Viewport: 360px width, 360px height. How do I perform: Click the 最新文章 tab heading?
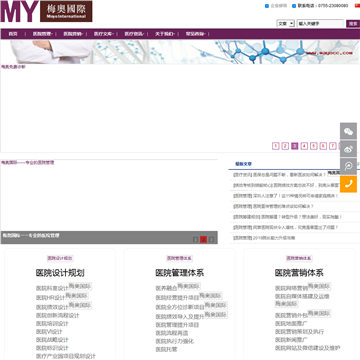click(244, 164)
